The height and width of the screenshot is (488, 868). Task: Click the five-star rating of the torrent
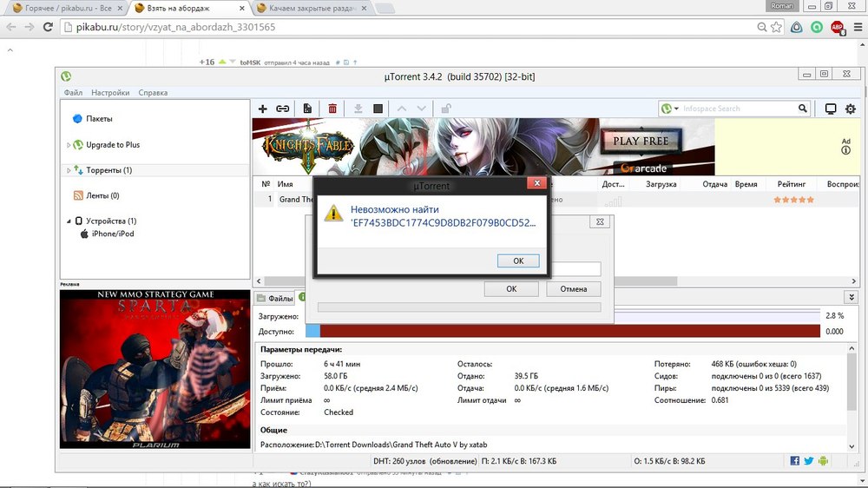[x=794, y=200]
